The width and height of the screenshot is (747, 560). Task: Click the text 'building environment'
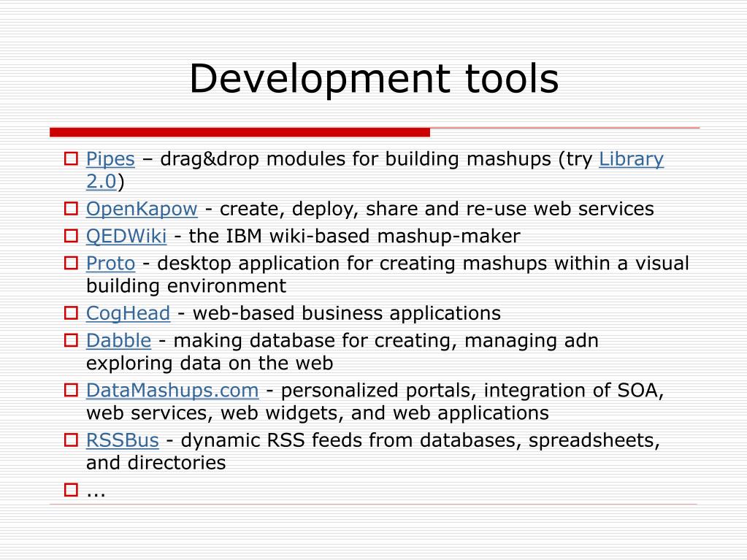point(186,285)
